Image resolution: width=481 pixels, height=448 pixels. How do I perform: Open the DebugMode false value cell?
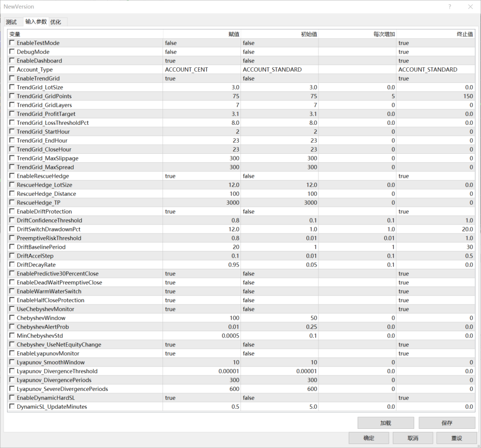coord(202,52)
